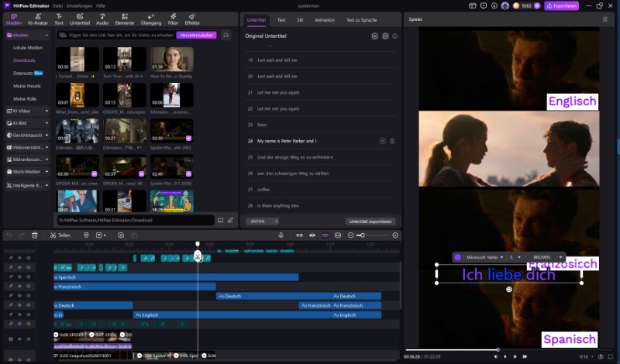The image size is (620, 364).
Task: Open the Text tool in top toolbar
Action: [x=59, y=19]
